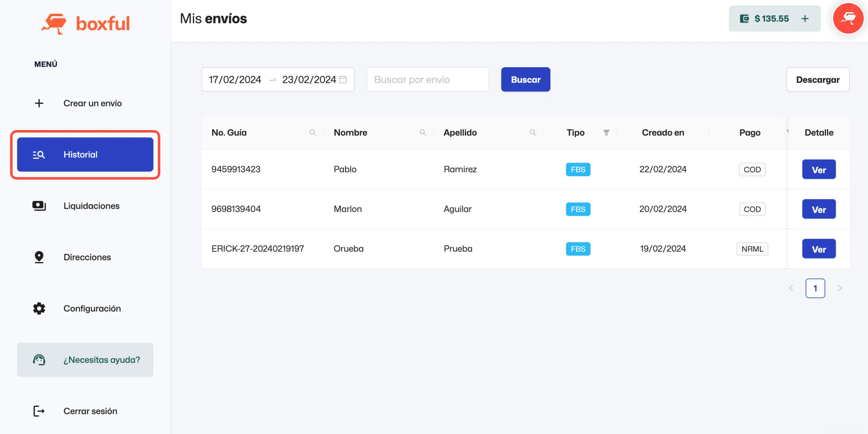Screen dimensions: 868x434
Task: Click the wallet icon next to balance
Action: pyautogui.click(x=744, y=19)
